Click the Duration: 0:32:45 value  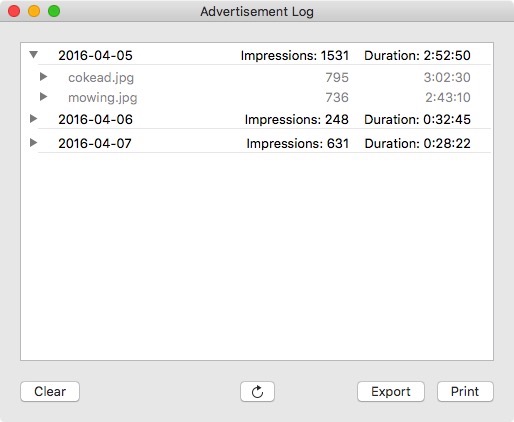point(417,119)
